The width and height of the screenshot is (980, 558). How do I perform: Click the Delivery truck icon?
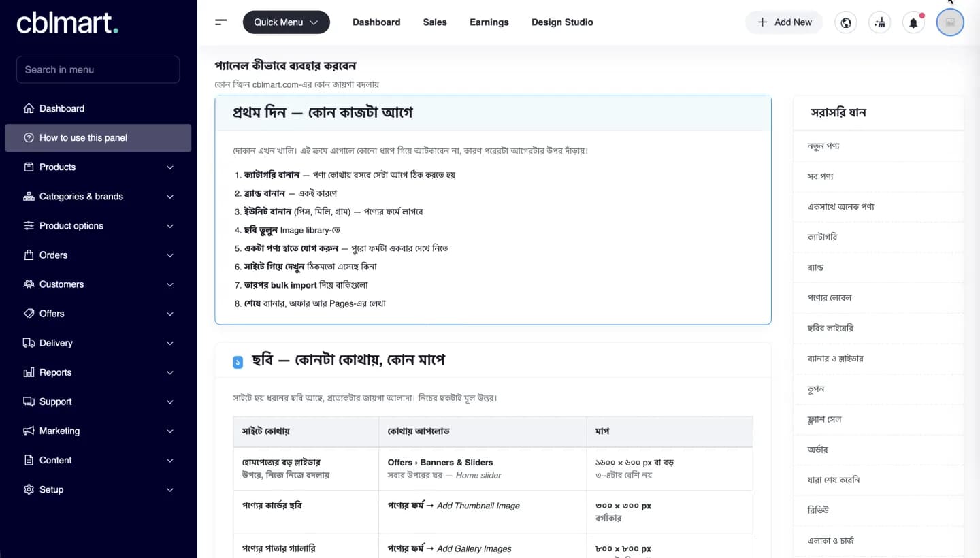point(29,342)
